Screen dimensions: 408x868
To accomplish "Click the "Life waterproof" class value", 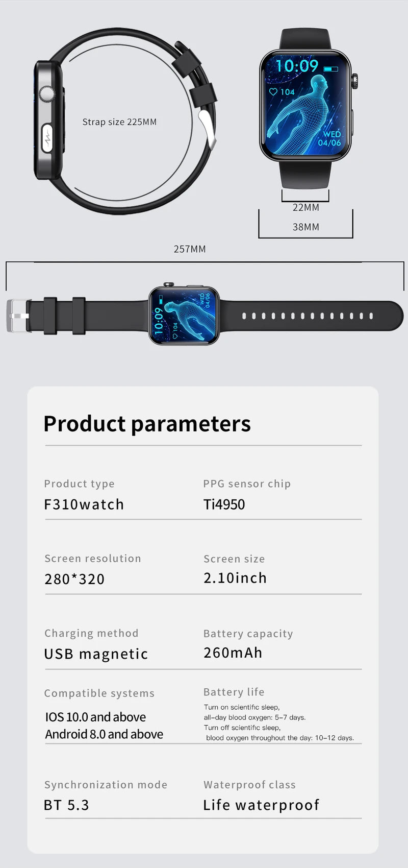I will (x=261, y=805).
